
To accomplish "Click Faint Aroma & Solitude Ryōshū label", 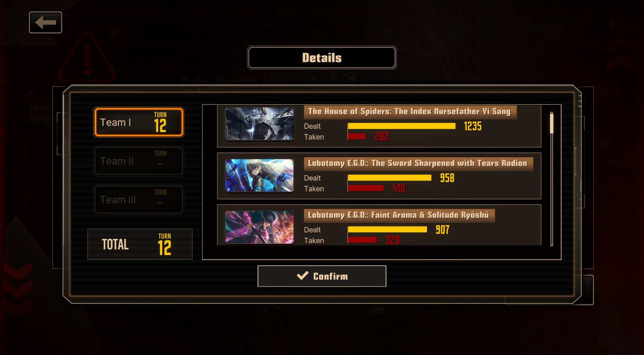I will [399, 216].
